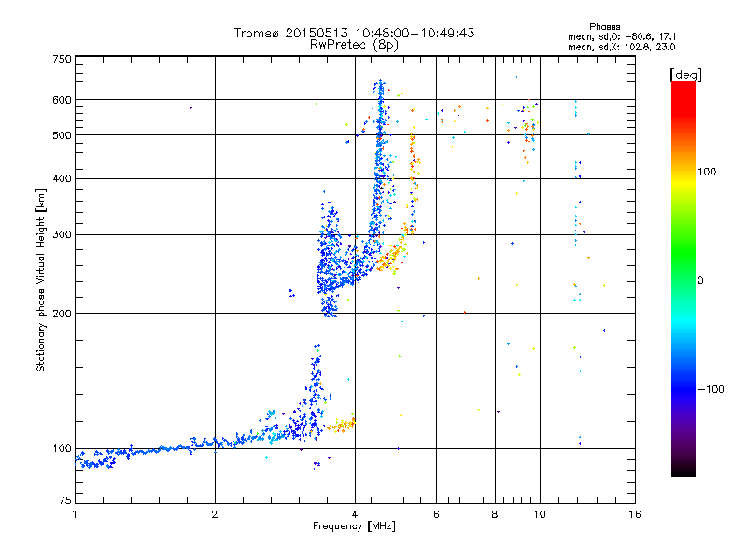Click the colorbar tick label '-100'
747x560 pixels.
click(711, 389)
